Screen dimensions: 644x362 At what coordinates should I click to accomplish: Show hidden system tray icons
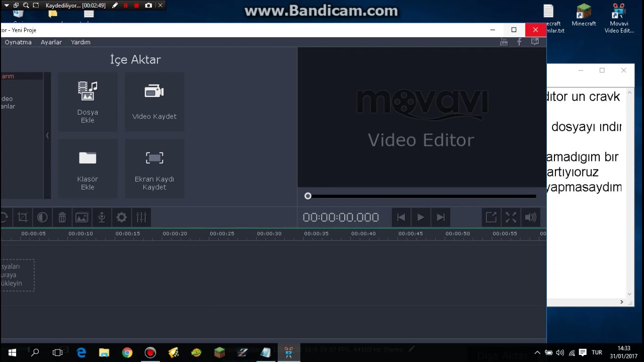(x=537, y=353)
